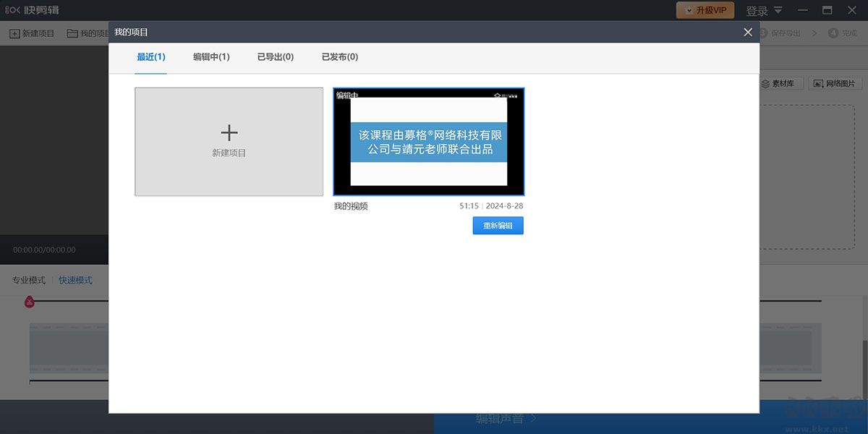The height and width of the screenshot is (434, 868).
Task: Click 重新编辑 to re-edit the video
Action: tap(498, 226)
